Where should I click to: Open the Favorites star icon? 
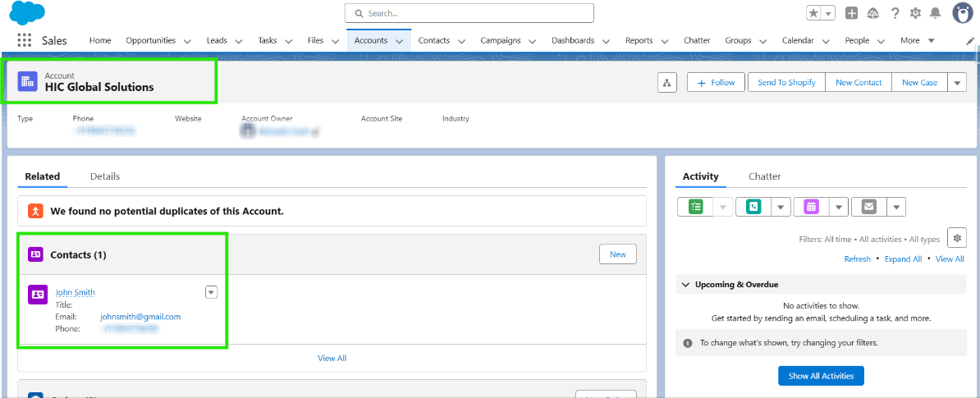tap(813, 13)
